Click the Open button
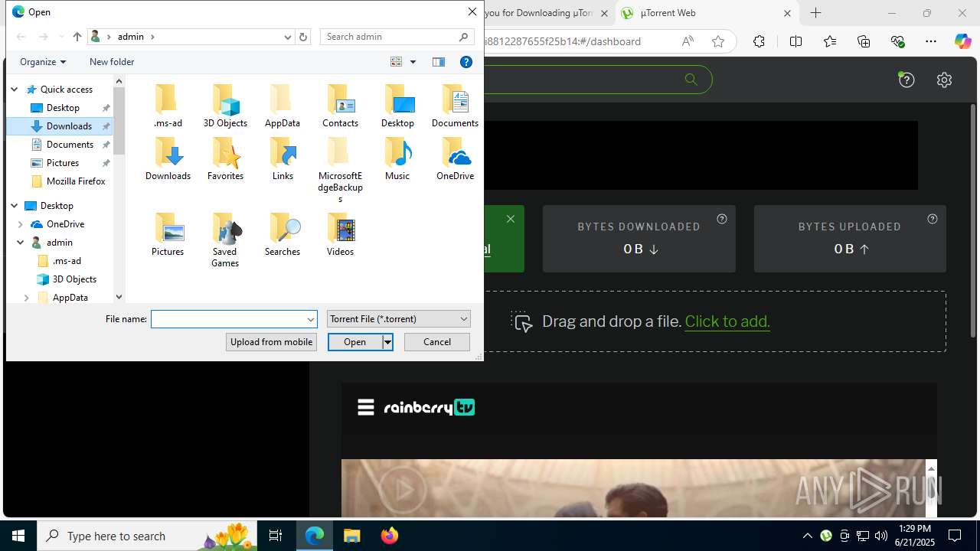Image resolution: width=980 pixels, height=551 pixels. click(354, 342)
